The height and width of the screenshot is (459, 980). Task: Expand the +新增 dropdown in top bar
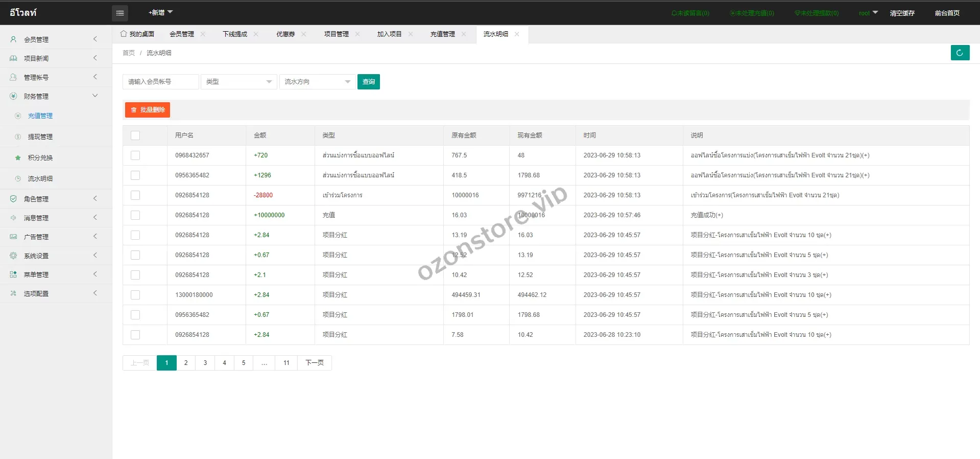pyautogui.click(x=160, y=12)
